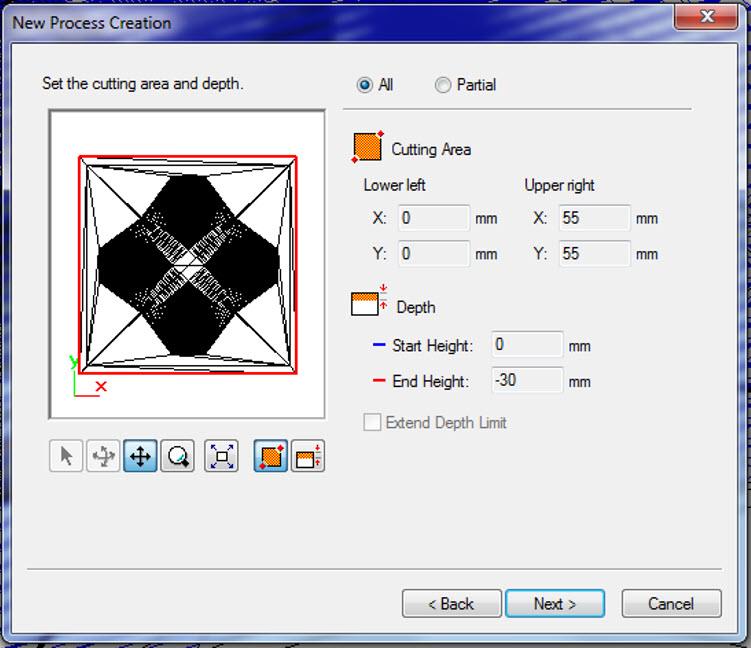Click the model preview thumbnail
Viewport: 751px width, 648px height.
(x=187, y=264)
